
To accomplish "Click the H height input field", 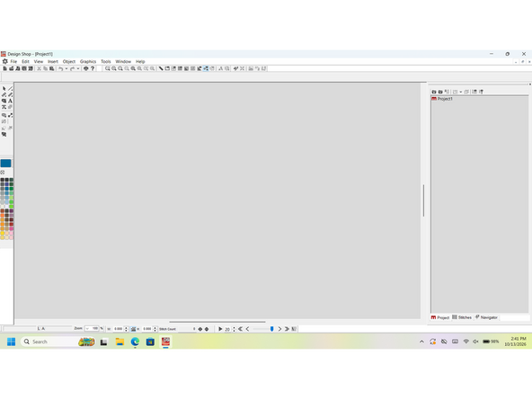I will coord(146,329).
